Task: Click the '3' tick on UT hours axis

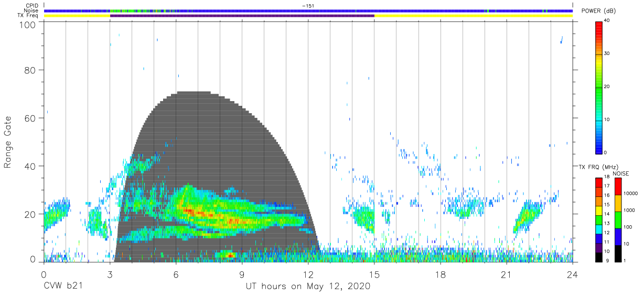Action: tap(110, 274)
